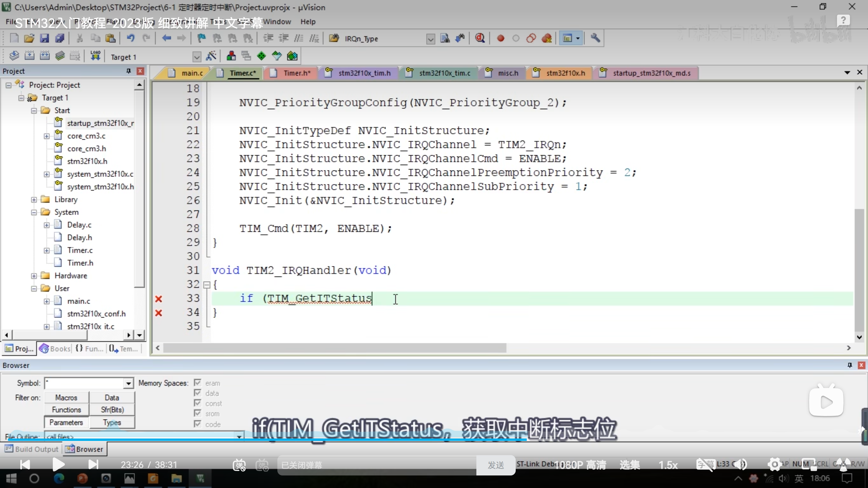The height and width of the screenshot is (488, 868).
Task: Open the Help menu
Action: pos(308,22)
